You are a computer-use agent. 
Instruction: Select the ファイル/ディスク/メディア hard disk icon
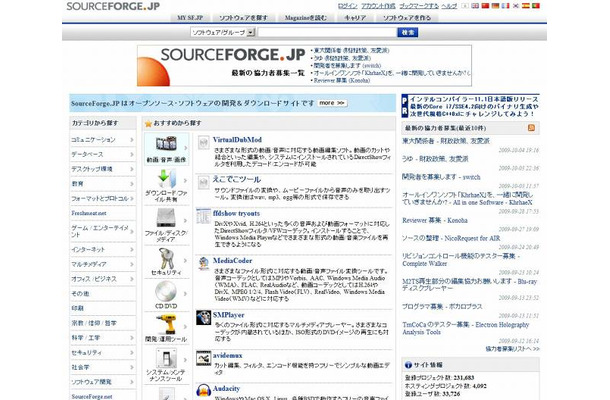(166, 218)
